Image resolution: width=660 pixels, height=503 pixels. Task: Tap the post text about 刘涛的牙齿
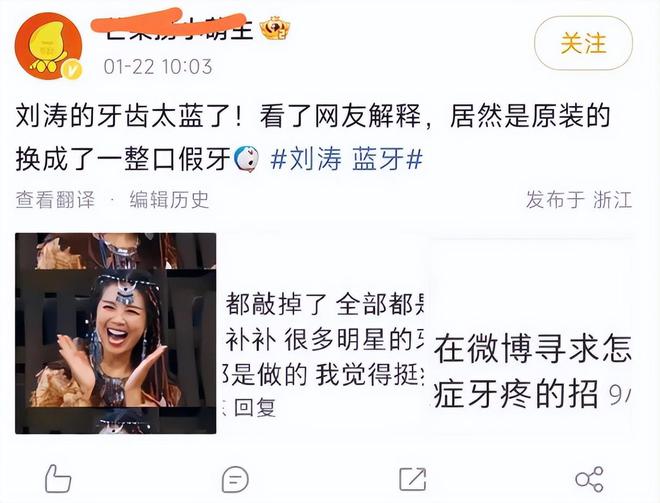[x=313, y=137]
